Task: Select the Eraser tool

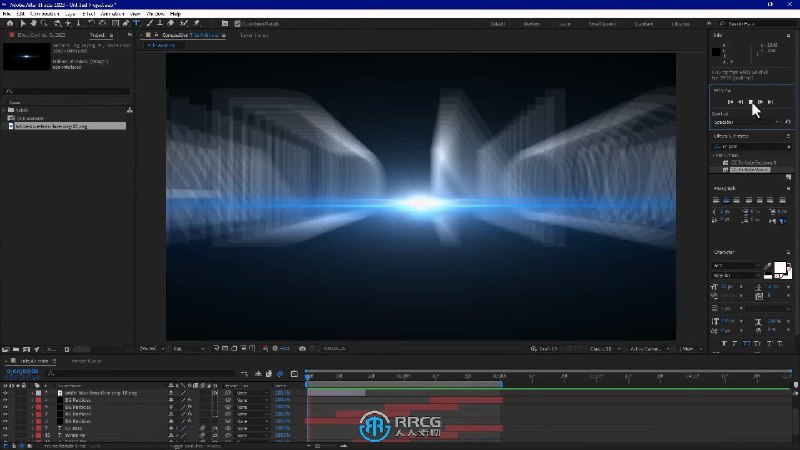Action: click(170, 23)
